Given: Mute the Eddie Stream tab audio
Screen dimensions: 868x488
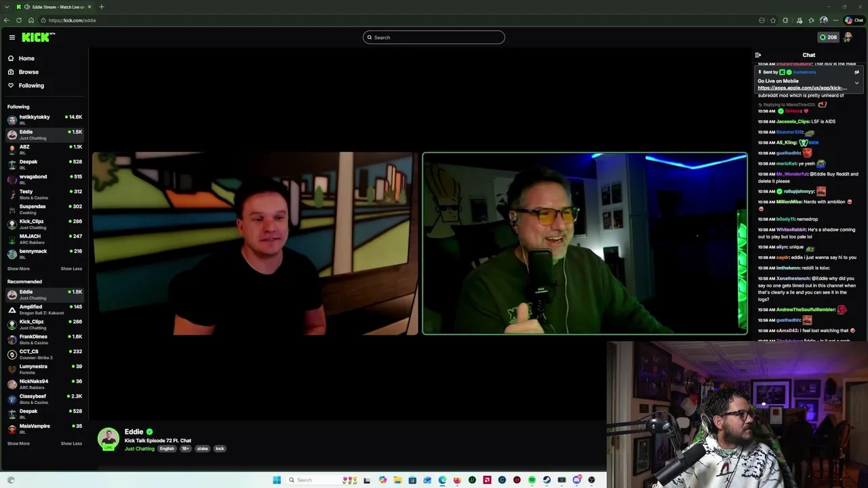Looking at the screenshot, I should click(26, 7).
